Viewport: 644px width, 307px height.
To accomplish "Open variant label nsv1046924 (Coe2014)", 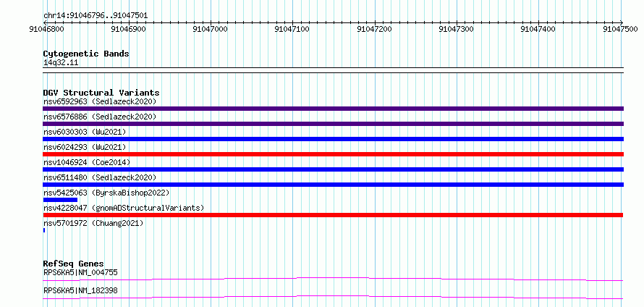I will click(x=87, y=162).
